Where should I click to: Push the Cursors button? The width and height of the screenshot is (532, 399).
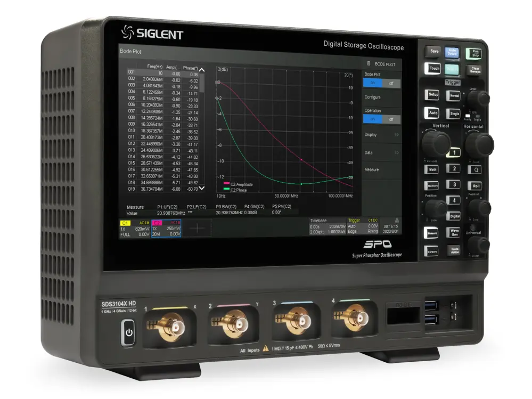[x=432, y=251]
